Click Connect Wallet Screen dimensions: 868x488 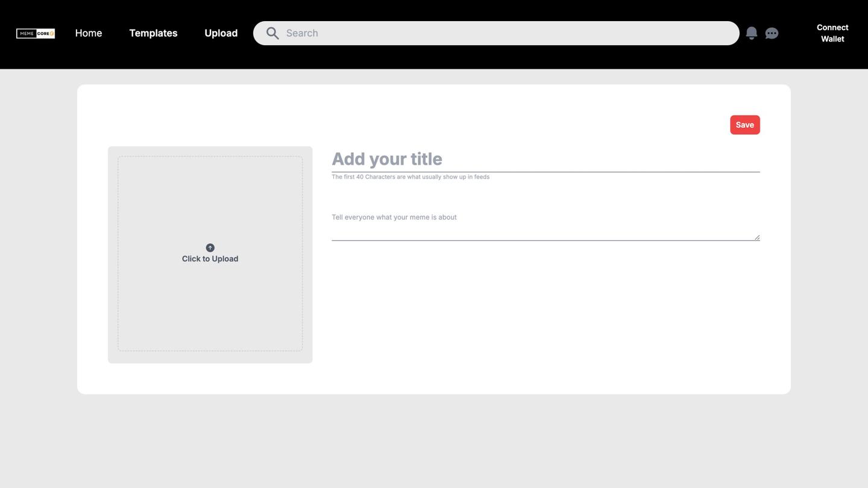(832, 33)
